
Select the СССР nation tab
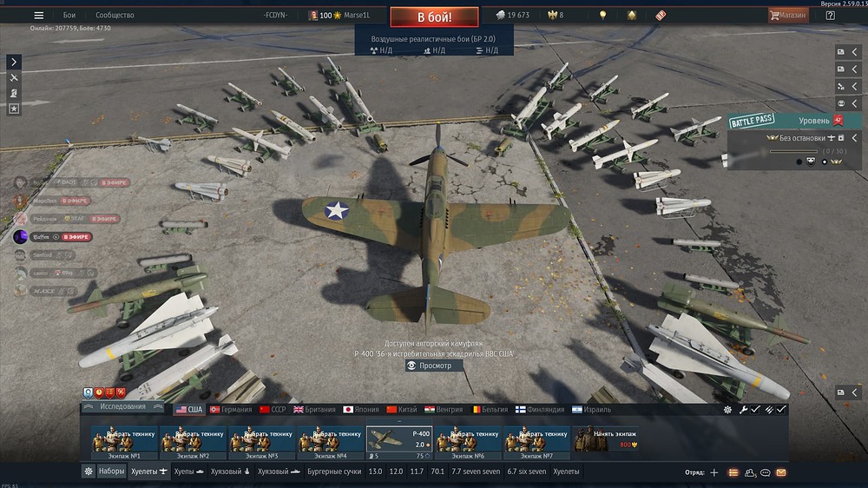point(273,410)
